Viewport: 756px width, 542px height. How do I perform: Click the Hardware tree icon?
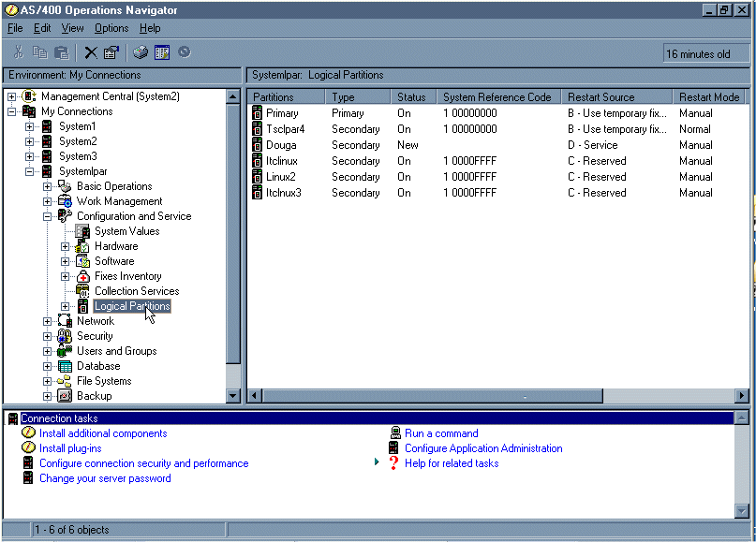pyautogui.click(x=82, y=246)
